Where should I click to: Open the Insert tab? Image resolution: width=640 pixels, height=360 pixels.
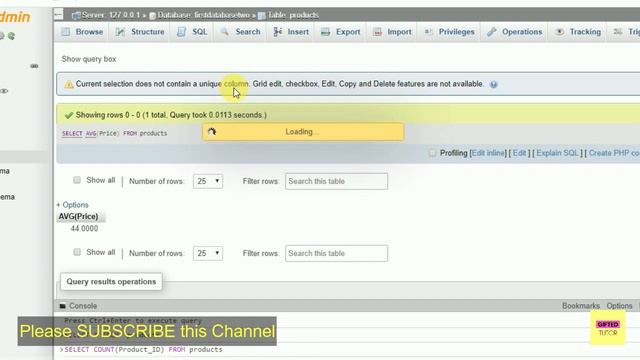click(291, 32)
